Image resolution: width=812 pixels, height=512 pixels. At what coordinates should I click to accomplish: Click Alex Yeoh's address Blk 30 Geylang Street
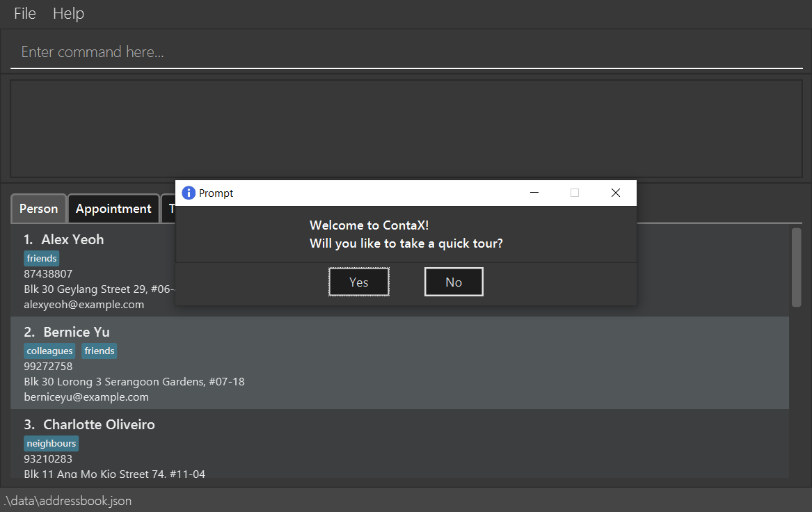(x=99, y=289)
